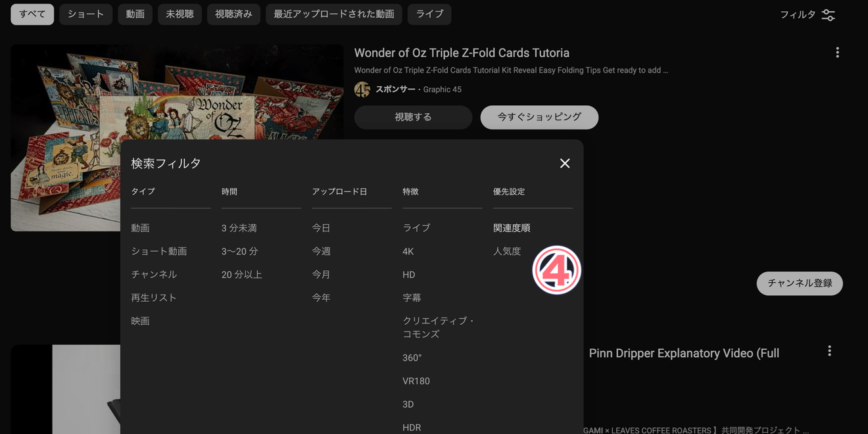Click the 今すぐショッピング button
This screenshot has width=868, height=434.
click(539, 117)
